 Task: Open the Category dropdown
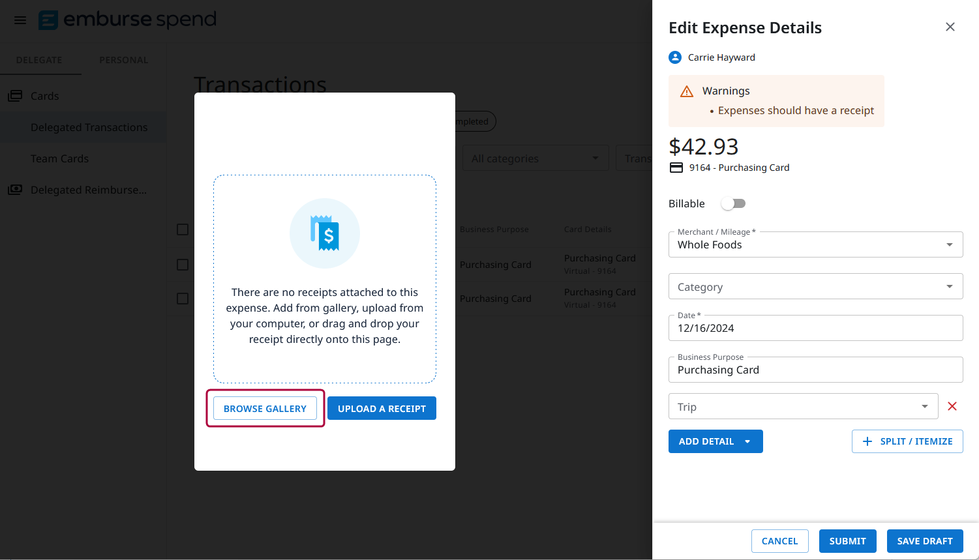click(815, 286)
